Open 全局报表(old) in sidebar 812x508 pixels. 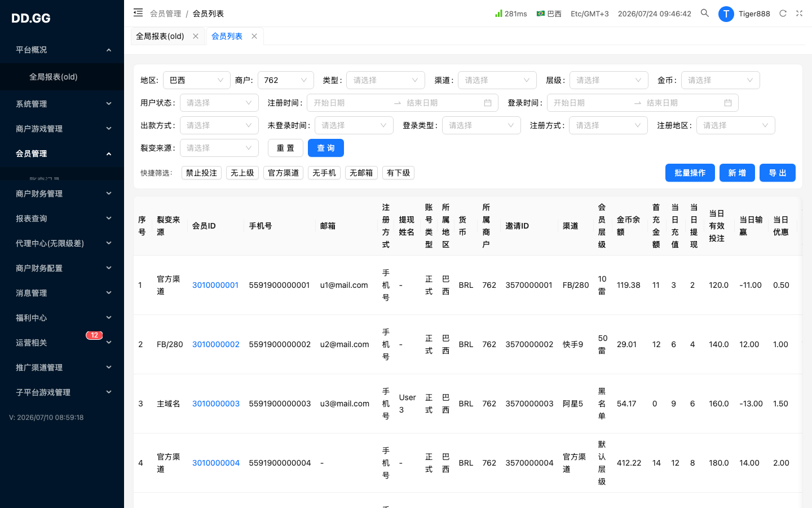(62, 77)
